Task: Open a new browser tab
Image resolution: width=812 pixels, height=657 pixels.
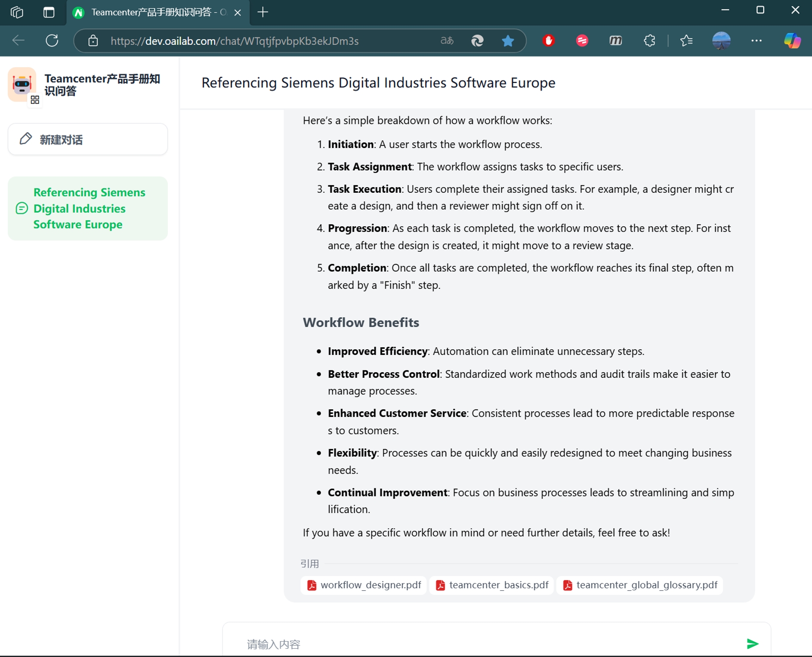Action: point(262,12)
